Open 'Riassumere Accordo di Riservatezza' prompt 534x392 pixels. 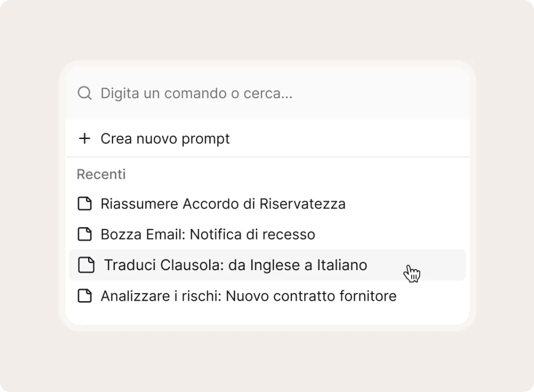pos(222,204)
